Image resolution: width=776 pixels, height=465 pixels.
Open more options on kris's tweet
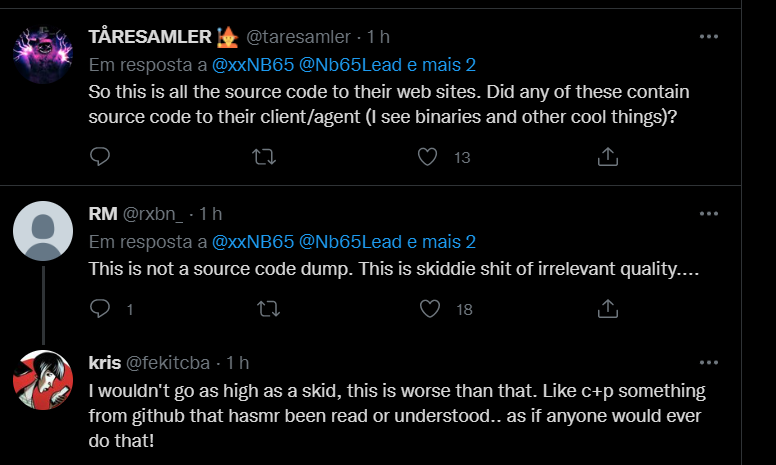click(x=708, y=362)
